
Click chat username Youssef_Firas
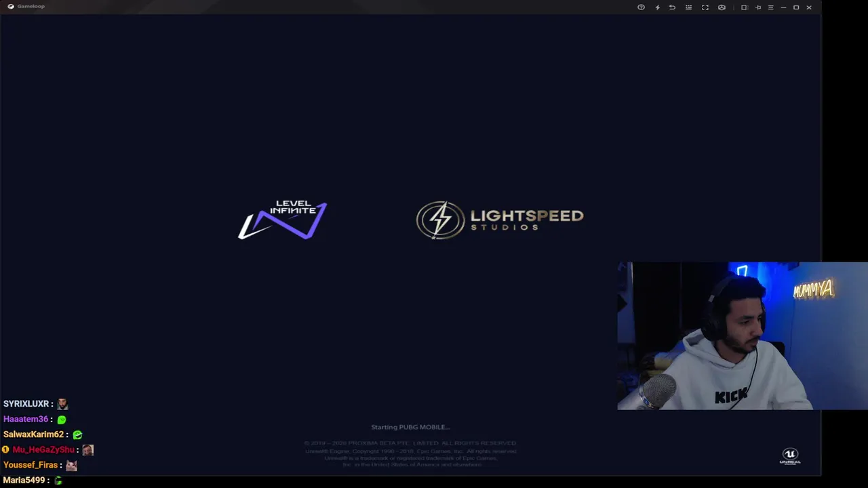[x=31, y=465]
